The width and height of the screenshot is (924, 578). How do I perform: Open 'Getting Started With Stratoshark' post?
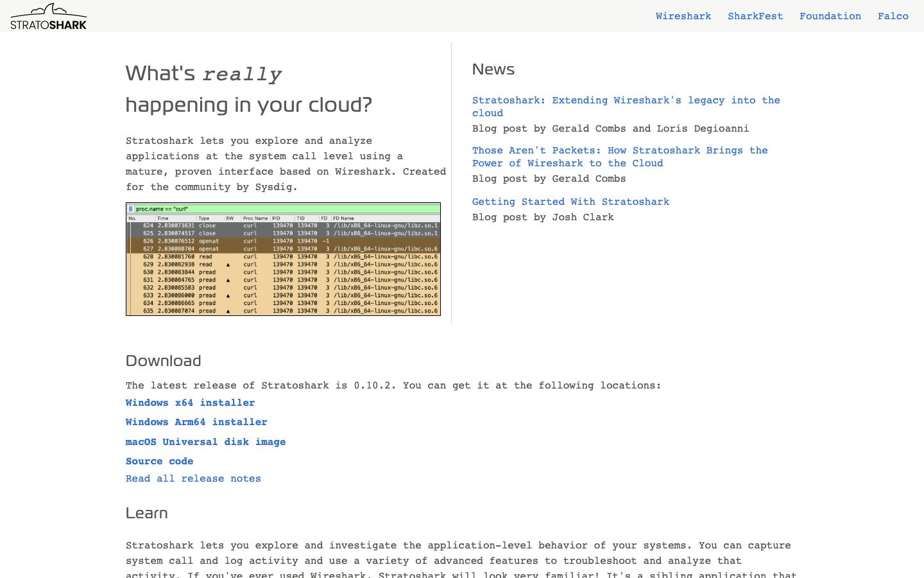(570, 202)
